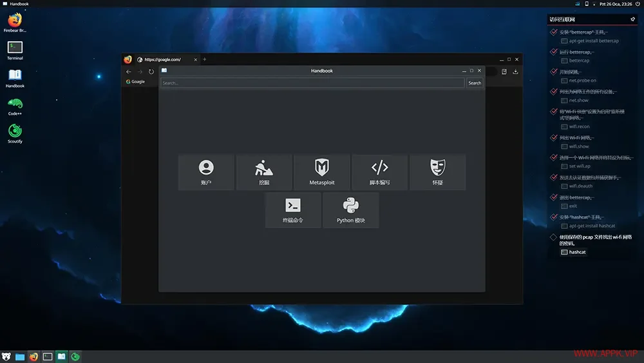Go back in the Firebear browser
This screenshot has width=644, height=363.
click(129, 72)
